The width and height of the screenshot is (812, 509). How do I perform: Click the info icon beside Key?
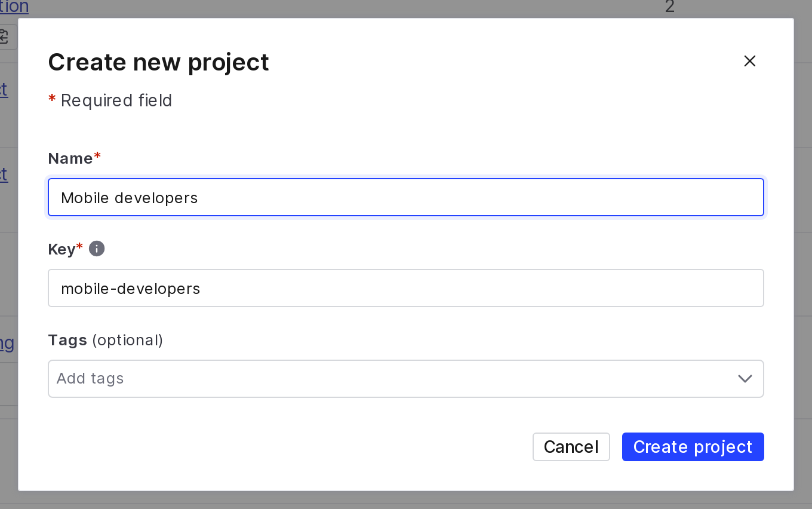(97, 249)
